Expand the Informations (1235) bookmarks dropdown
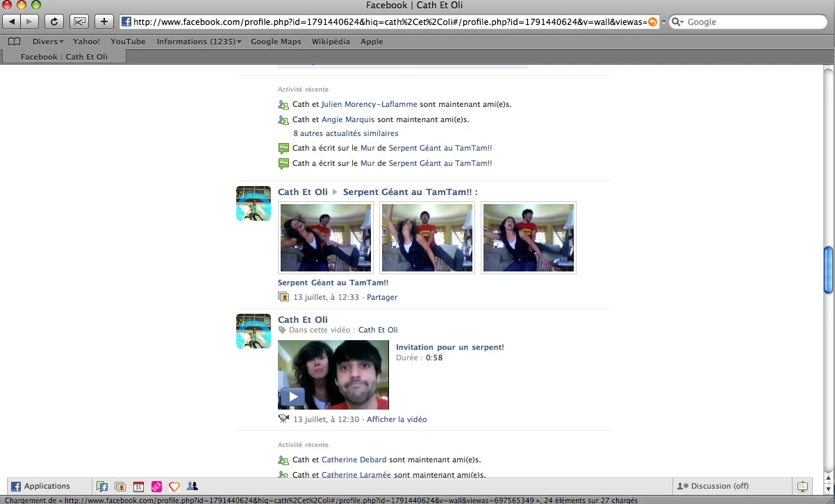This screenshot has width=835, height=504. [x=199, y=42]
